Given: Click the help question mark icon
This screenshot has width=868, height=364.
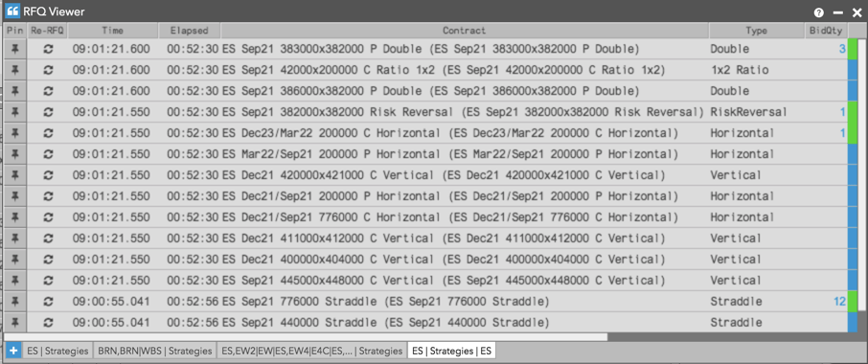Looking at the screenshot, I should pos(819,12).
